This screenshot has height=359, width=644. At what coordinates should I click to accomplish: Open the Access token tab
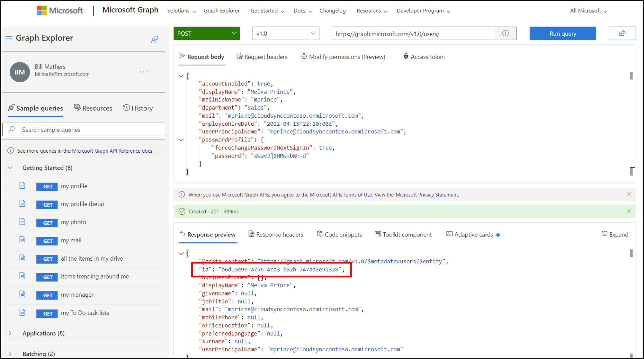tap(424, 57)
